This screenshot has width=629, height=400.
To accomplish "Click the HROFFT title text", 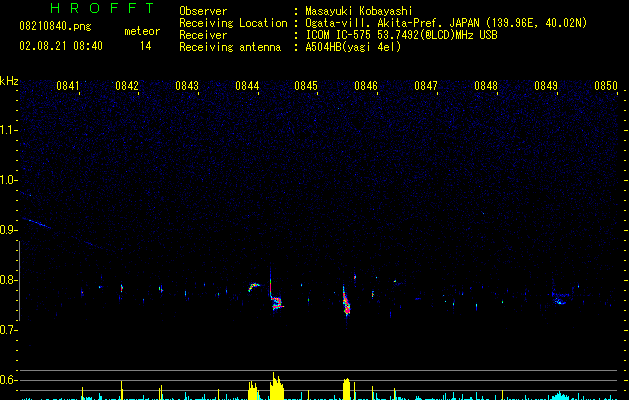I will [x=103, y=8].
